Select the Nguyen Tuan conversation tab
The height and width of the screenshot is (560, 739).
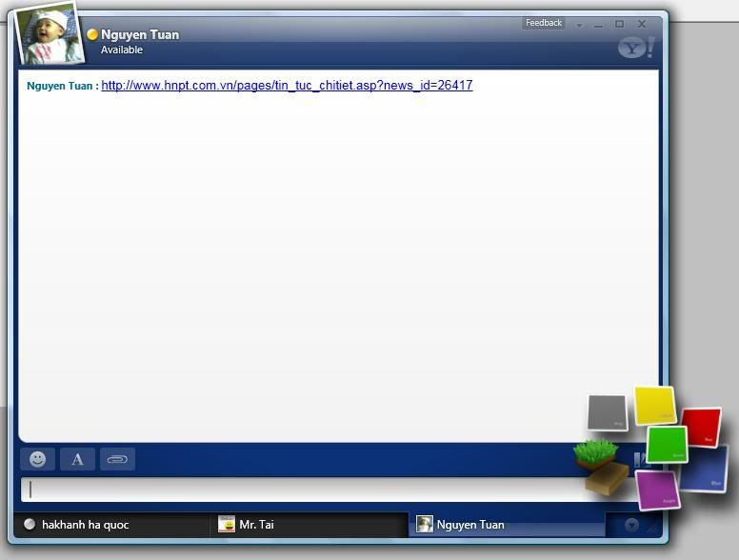click(x=470, y=525)
